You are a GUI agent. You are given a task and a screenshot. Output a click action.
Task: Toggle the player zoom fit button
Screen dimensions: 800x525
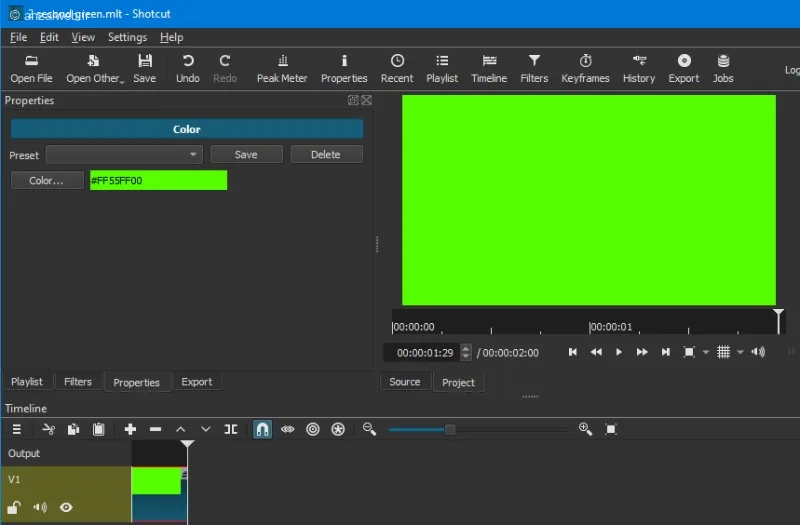click(689, 352)
